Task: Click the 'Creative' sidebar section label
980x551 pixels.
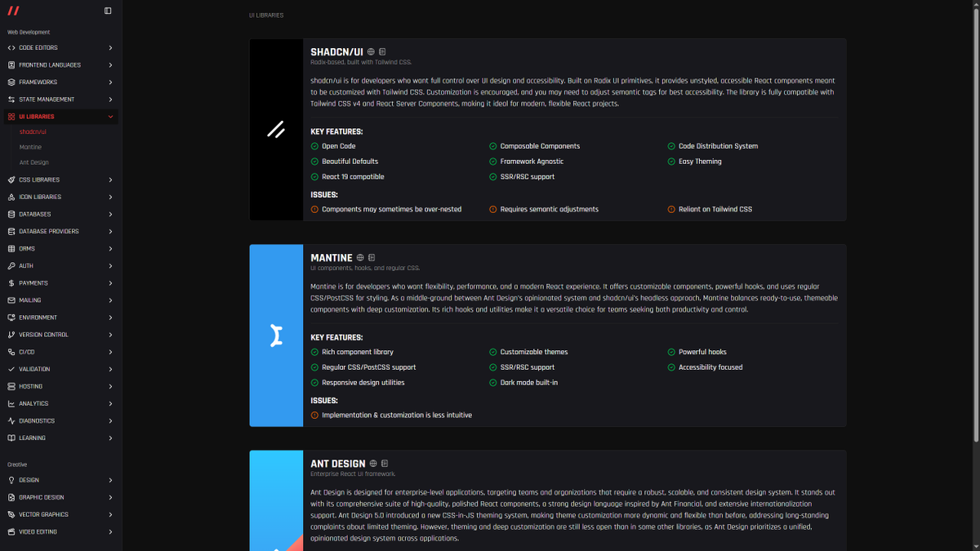Action: pos(17,464)
